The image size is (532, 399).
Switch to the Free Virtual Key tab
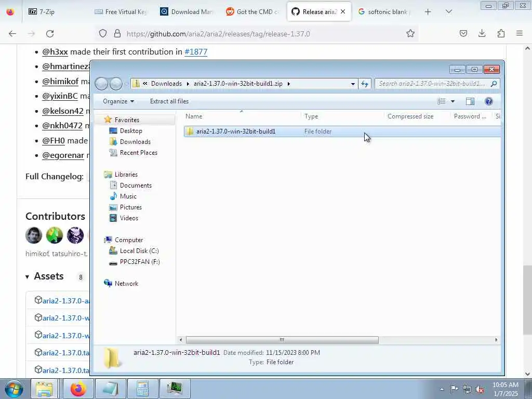121,12
